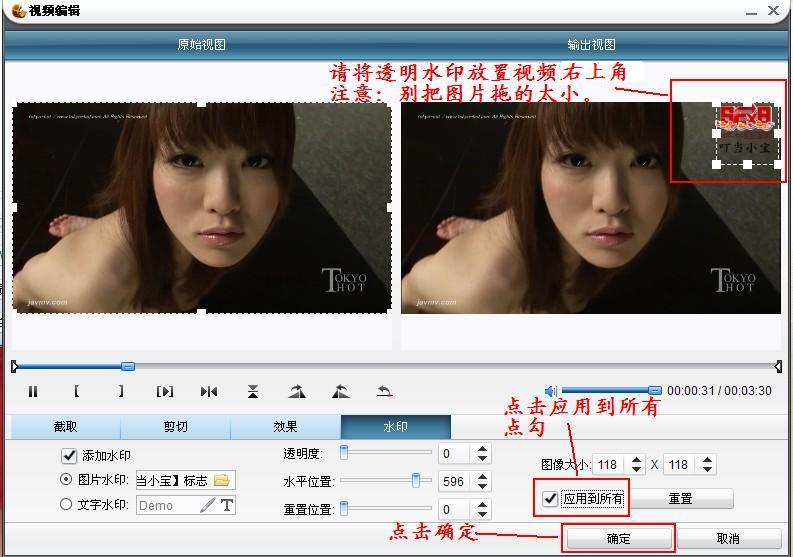Click the video timeline progress handle
The height and width of the screenshot is (557, 793).
[x=128, y=366]
